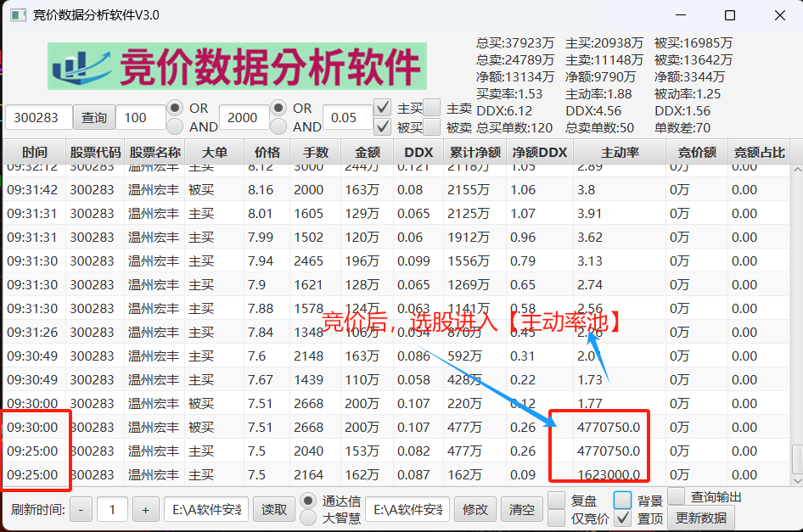The image size is (803, 532).
Task: Click the table's vertical scrollbar thumb
Action: (796, 459)
